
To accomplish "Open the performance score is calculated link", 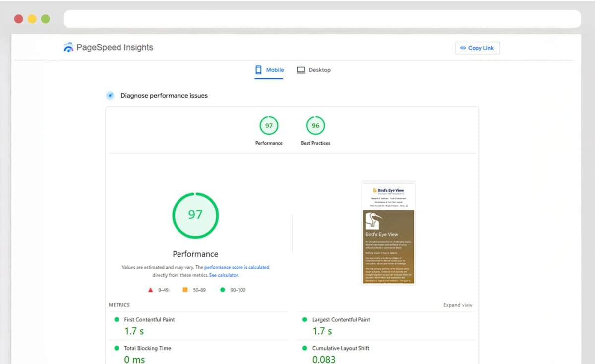I will (x=237, y=267).
